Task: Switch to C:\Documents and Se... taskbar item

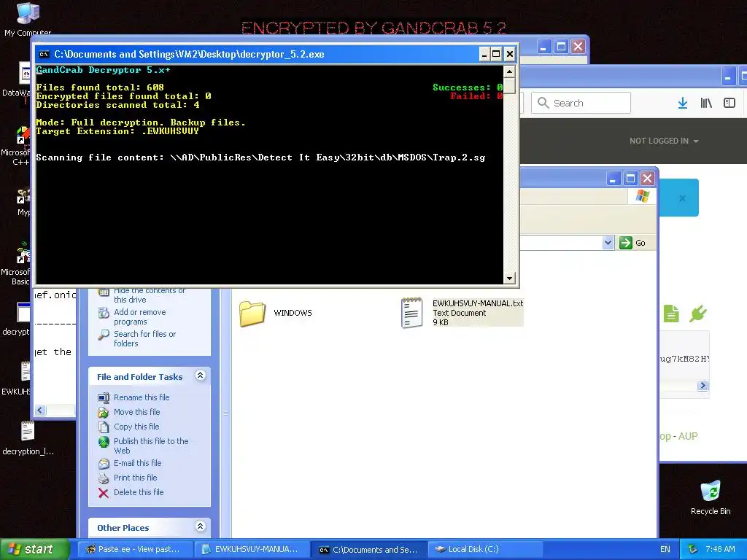Action: [x=368, y=550]
